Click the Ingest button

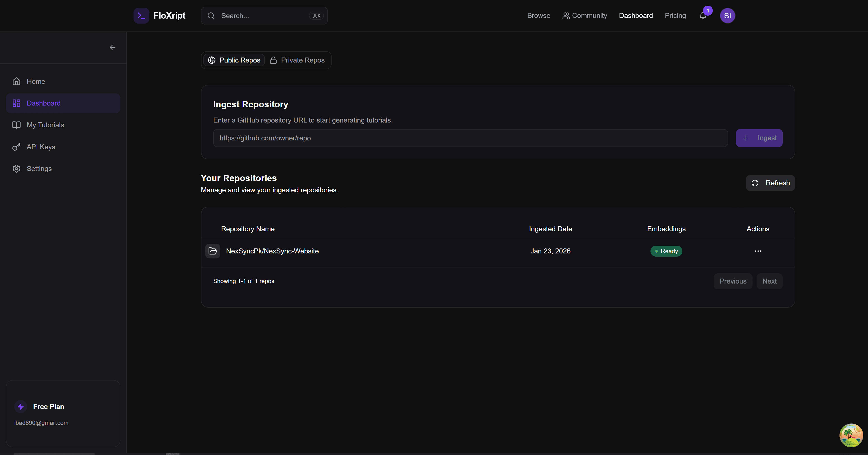pos(759,138)
